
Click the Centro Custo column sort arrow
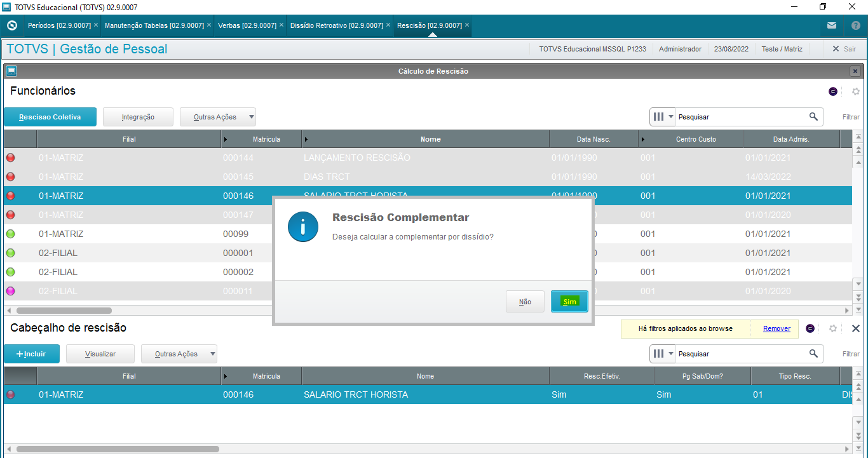point(643,139)
